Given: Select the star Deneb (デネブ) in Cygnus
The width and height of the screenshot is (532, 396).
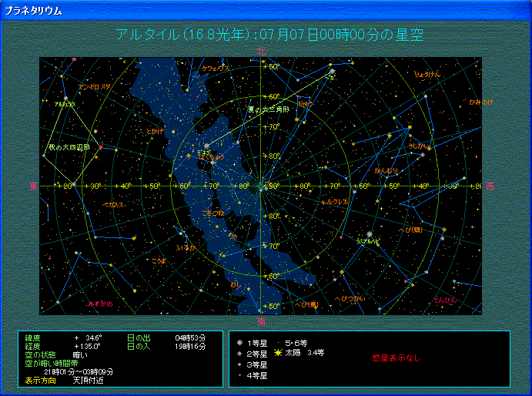Looking at the screenshot, I should (x=206, y=146).
